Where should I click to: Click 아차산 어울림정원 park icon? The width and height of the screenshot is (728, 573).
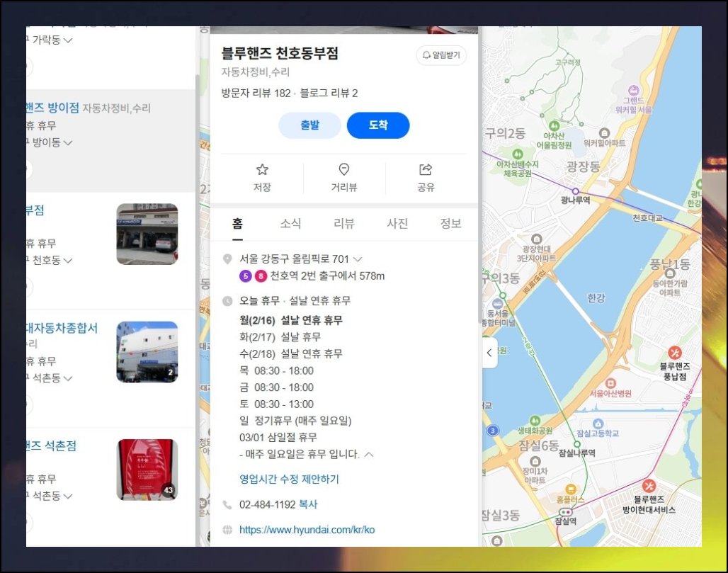coord(554,126)
